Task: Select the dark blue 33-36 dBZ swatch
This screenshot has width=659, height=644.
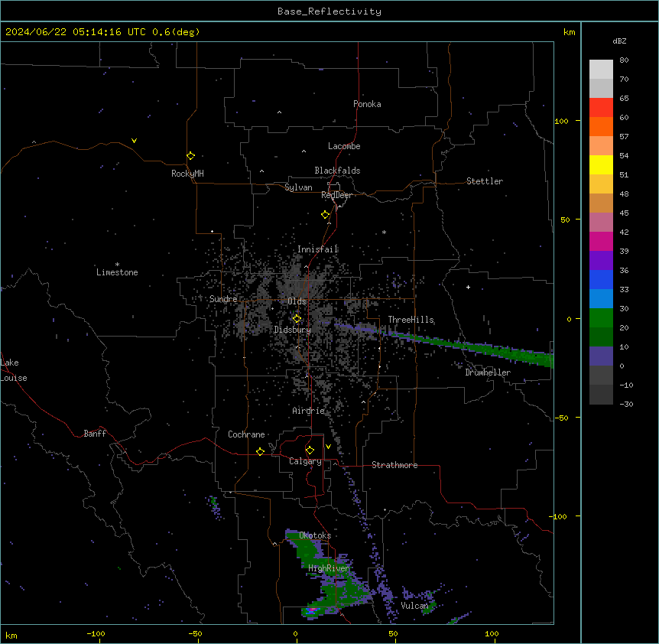Action: tap(601, 279)
